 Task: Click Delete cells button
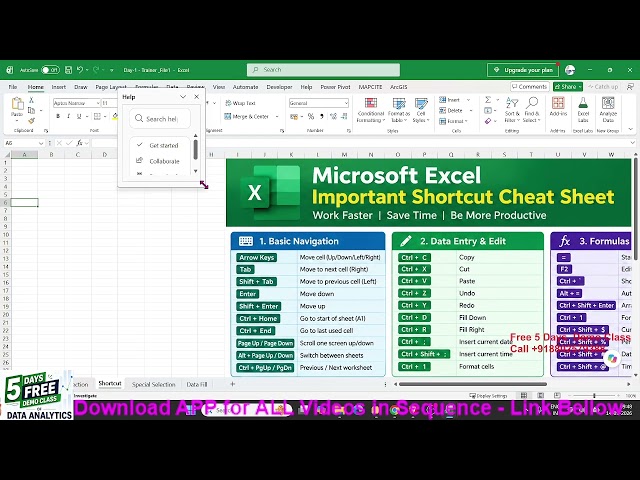point(451,111)
